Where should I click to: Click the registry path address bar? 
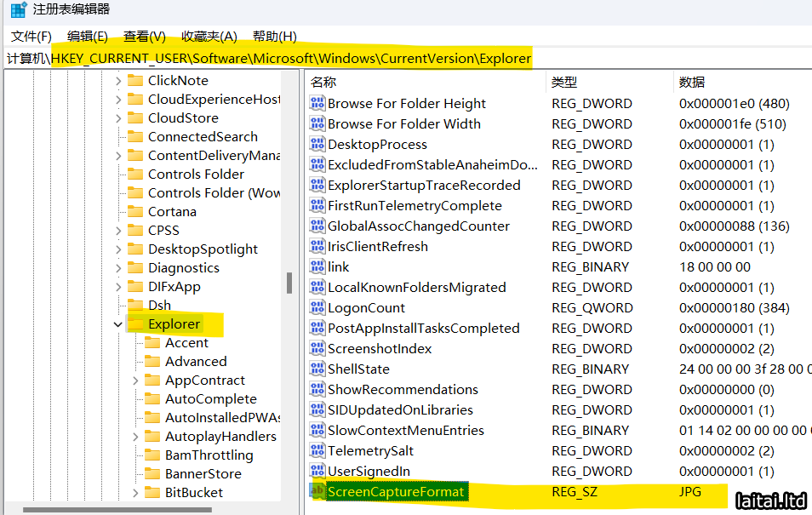pyautogui.click(x=426, y=59)
